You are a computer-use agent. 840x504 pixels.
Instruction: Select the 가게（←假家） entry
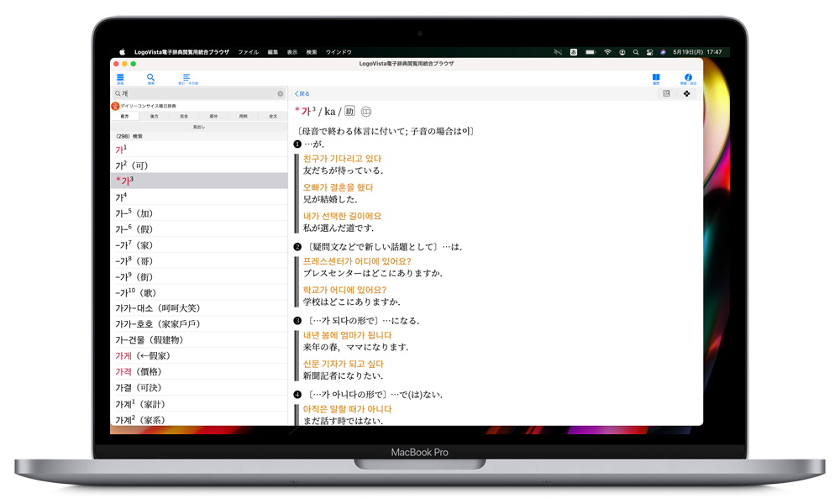pos(199,355)
